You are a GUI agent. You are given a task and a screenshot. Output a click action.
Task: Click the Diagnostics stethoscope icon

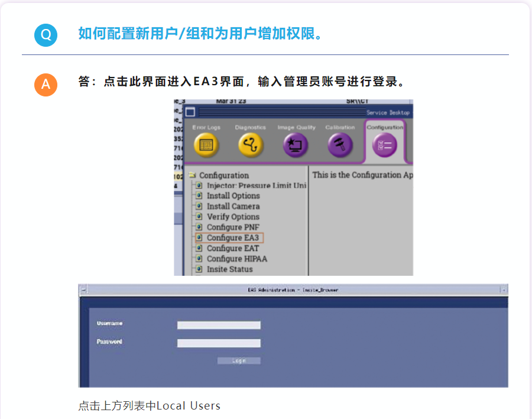coord(251,145)
